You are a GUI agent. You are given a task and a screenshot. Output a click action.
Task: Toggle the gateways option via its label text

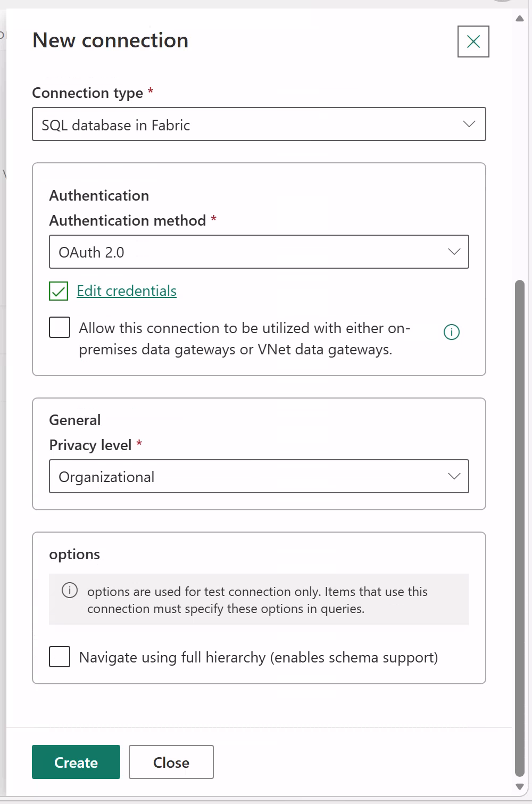pos(244,338)
